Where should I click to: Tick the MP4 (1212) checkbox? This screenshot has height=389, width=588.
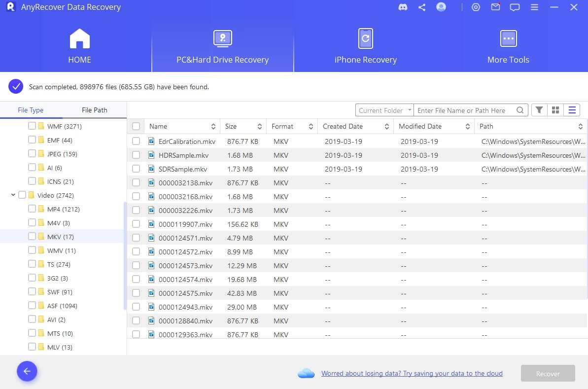point(32,209)
